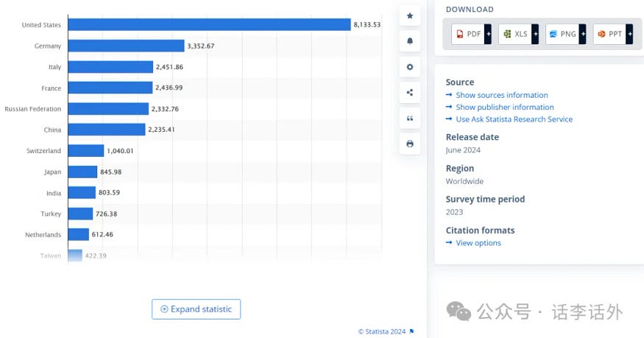The image size is (644, 338).
Task: Open Show publisher information link
Action: pos(504,107)
